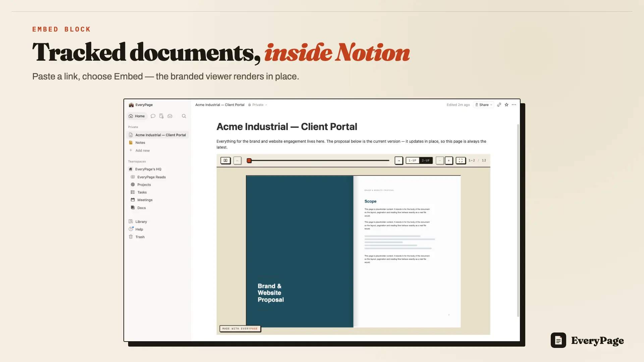The image size is (644, 362).
Task: Click Add new in Private section
Action: (140, 150)
